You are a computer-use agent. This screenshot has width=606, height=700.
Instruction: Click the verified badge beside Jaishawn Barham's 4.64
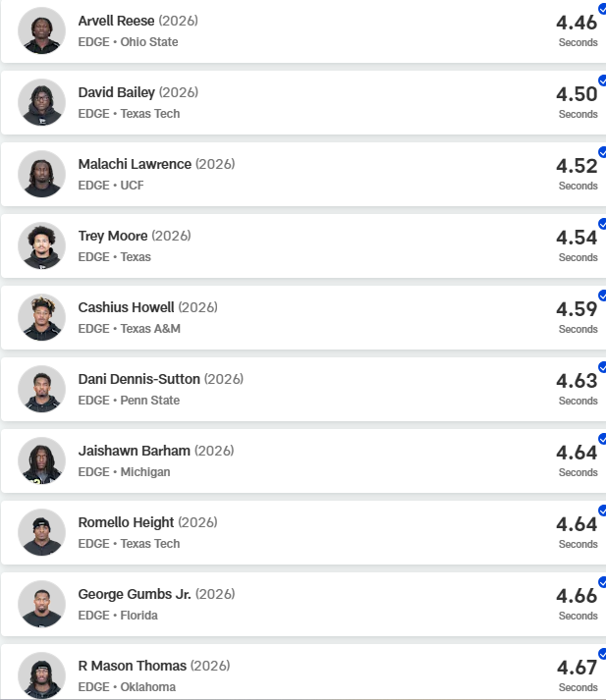click(602, 439)
